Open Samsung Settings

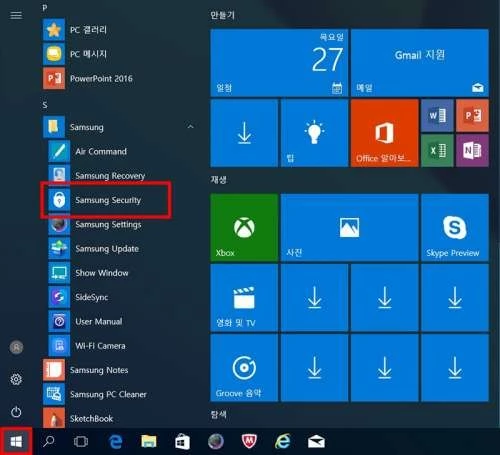pyautogui.click(x=123, y=224)
